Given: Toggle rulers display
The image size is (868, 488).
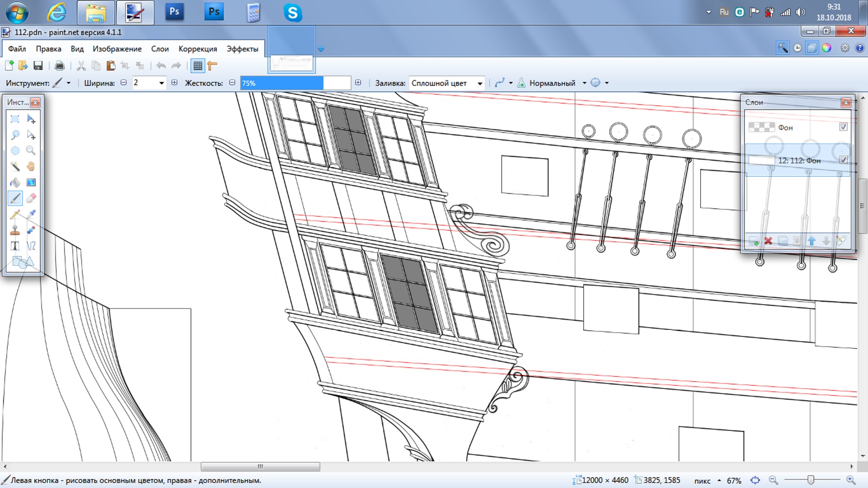Looking at the screenshot, I should (x=212, y=66).
